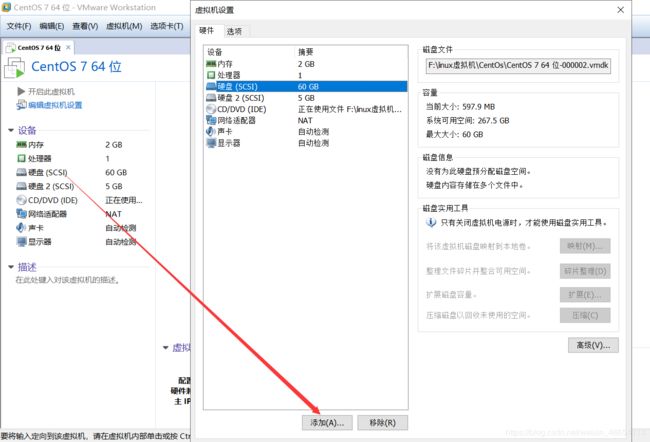The width and height of the screenshot is (650, 442).
Task: Click the VMware Workstation title bar app icon
Action: pos(6,7)
